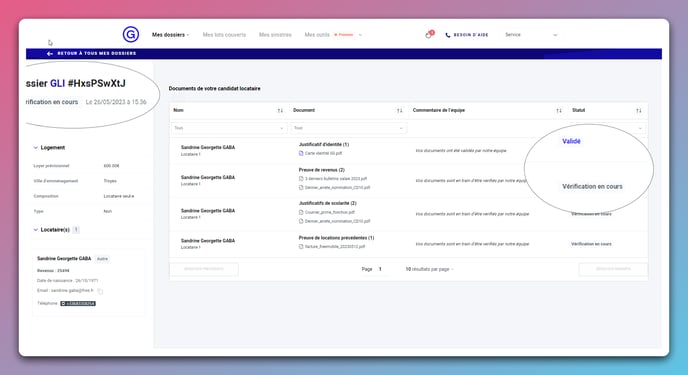Open 3 derniers bulletins salaire 2023.pdf
This screenshot has height=375, width=688.
click(336, 179)
